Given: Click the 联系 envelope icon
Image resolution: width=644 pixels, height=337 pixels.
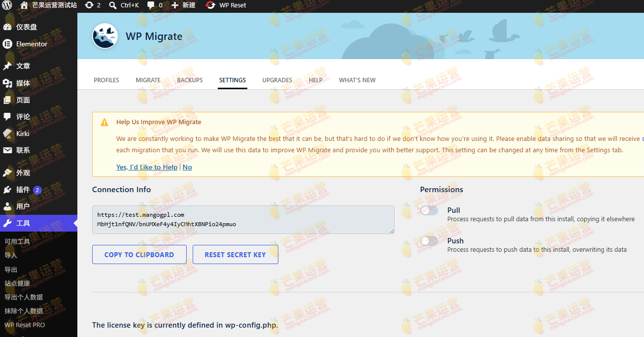Looking at the screenshot, I should coord(7,150).
